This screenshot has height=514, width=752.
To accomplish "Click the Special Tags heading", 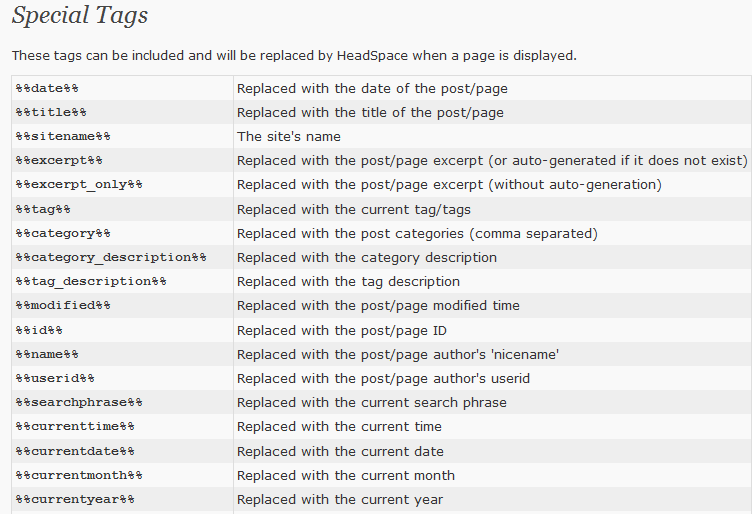I will [x=80, y=16].
